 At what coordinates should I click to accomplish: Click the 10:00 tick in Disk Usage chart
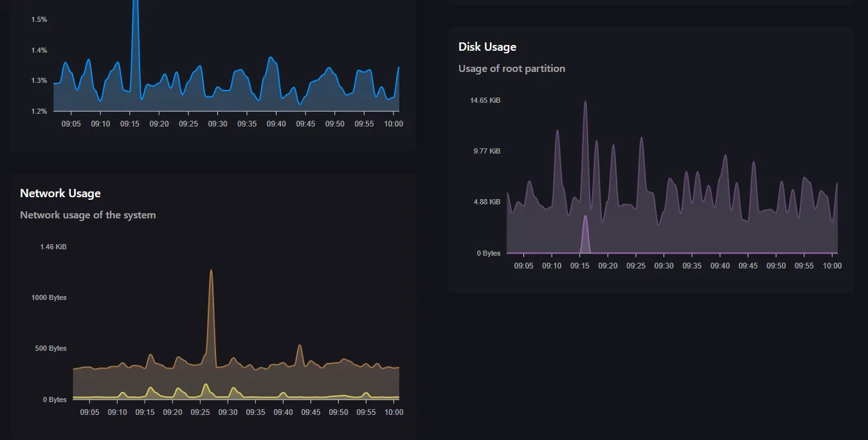pyautogui.click(x=832, y=265)
